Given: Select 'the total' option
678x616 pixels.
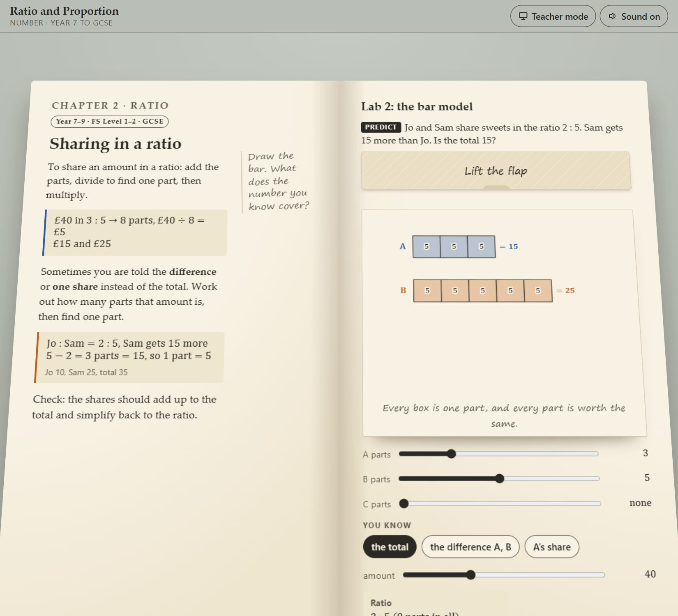Looking at the screenshot, I should [390, 547].
